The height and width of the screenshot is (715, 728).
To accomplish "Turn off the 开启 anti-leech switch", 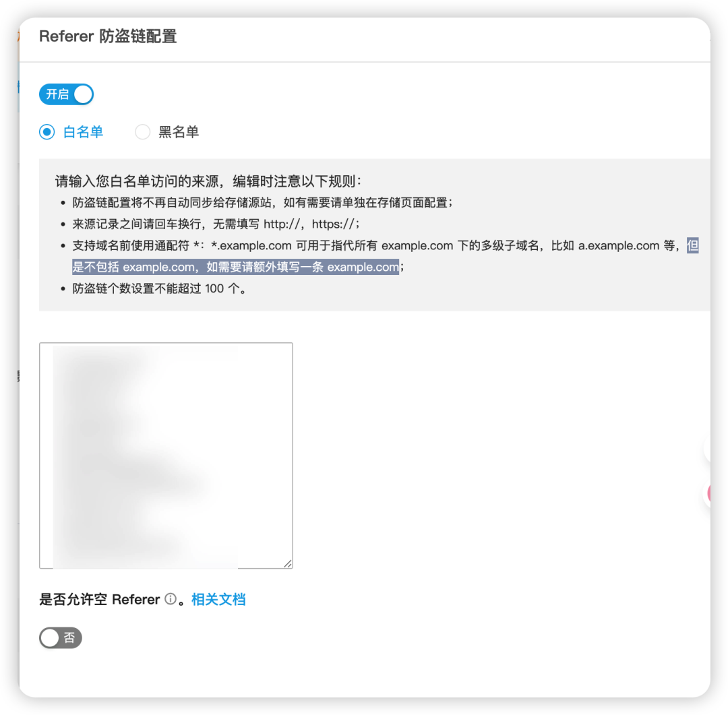I will tap(66, 94).
